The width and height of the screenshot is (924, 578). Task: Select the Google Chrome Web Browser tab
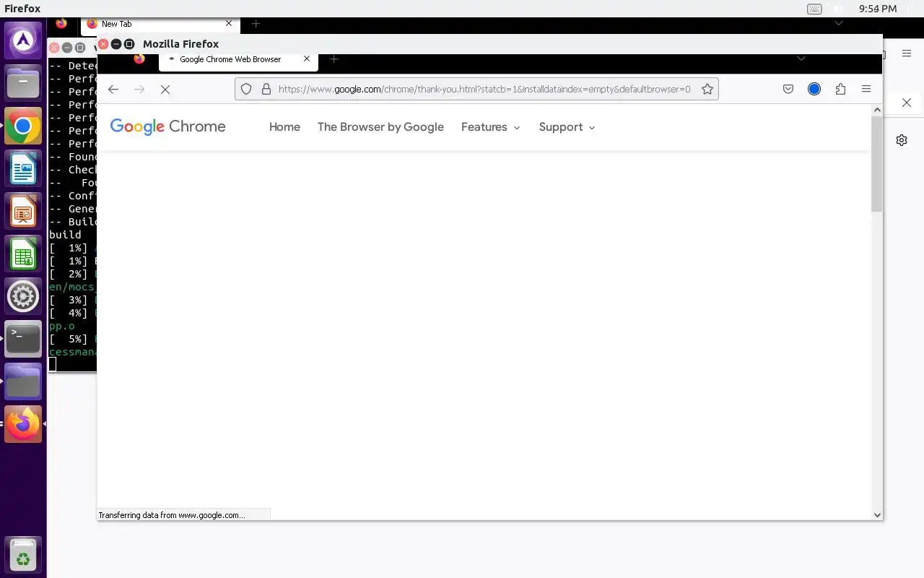(238, 60)
